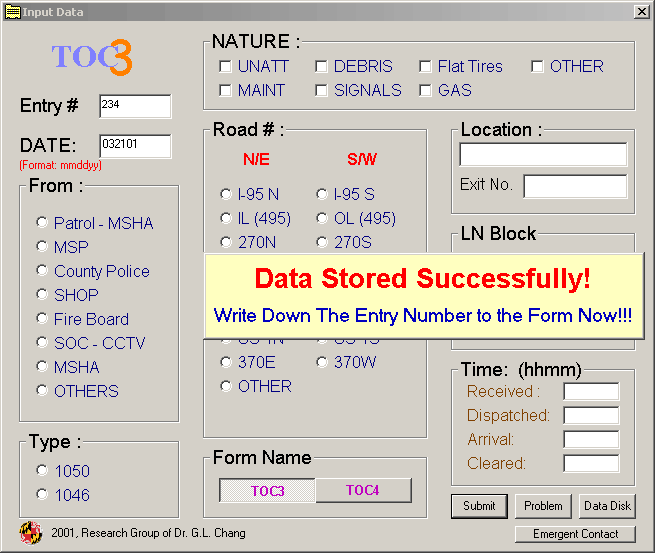Choose County Police as source

[42, 271]
